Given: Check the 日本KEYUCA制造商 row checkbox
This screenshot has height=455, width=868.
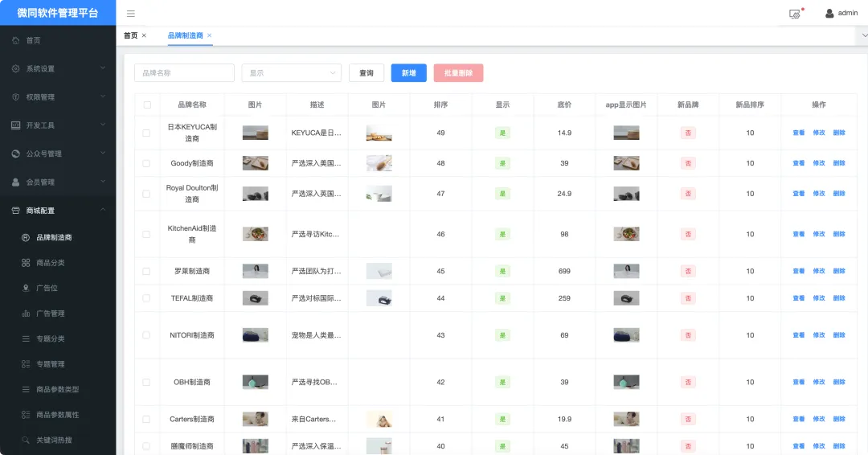Looking at the screenshot, I should [x=146, y=133].
